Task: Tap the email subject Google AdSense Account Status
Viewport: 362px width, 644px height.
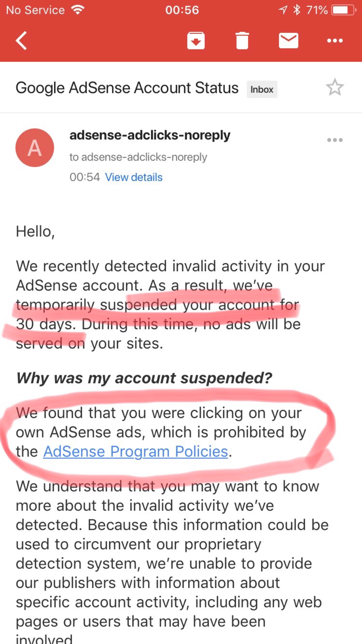Action: (127, 88)
